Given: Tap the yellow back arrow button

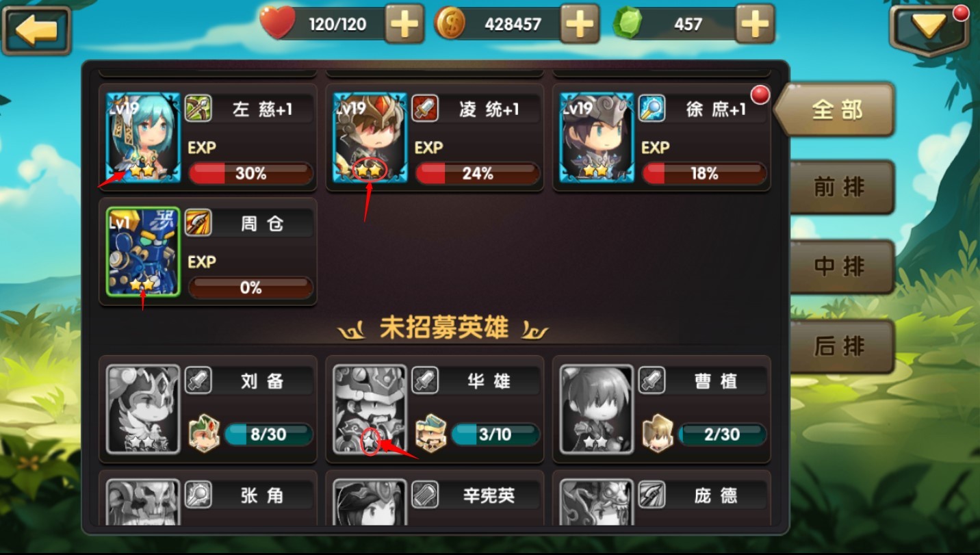Looking at the screenshot, I should pyautogui.click(x=36, y=31).
